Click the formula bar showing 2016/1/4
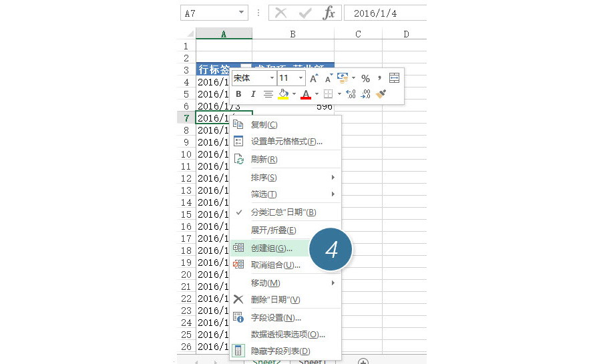Screen dimensions: 601x364 pos(385,13)
